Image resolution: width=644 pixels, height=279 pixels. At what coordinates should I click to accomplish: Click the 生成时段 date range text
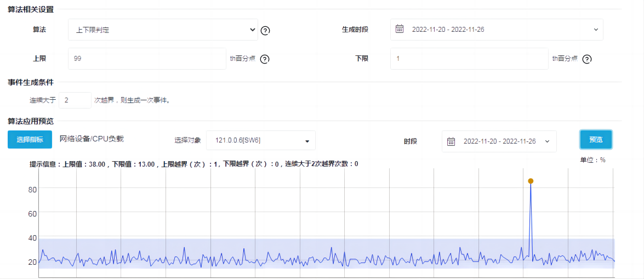pyautogui.click(x=448, y=30)
